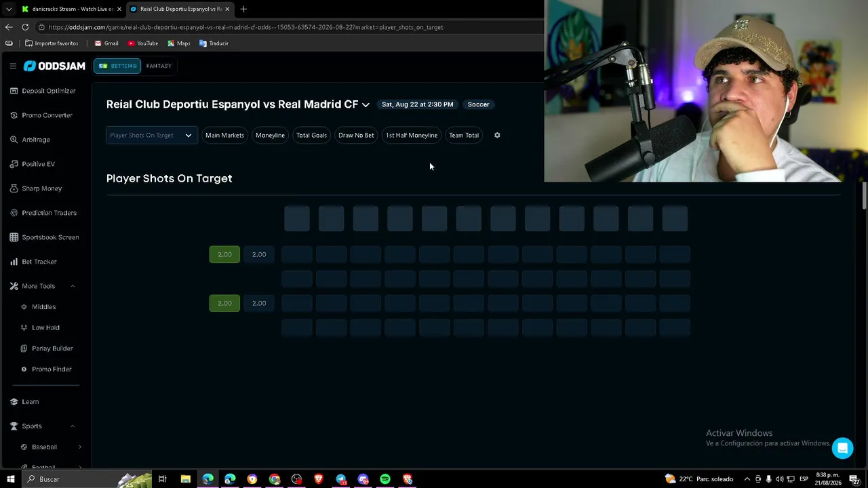Image resolution: width=868 pixels, height=488 pixels.
Task: Reload the page with the refresh icon
Action: pyautogui.click(x=25, y=27)
